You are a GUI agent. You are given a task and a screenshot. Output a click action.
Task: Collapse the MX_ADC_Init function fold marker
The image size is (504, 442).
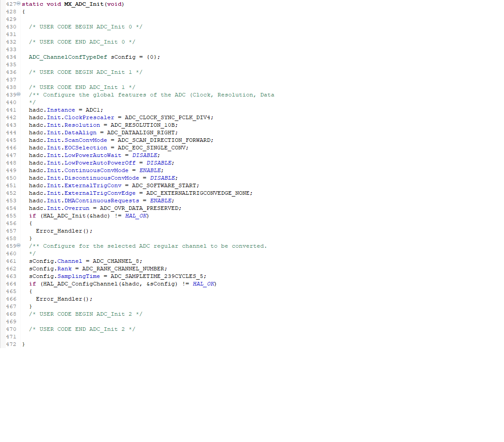click(18, 4)
